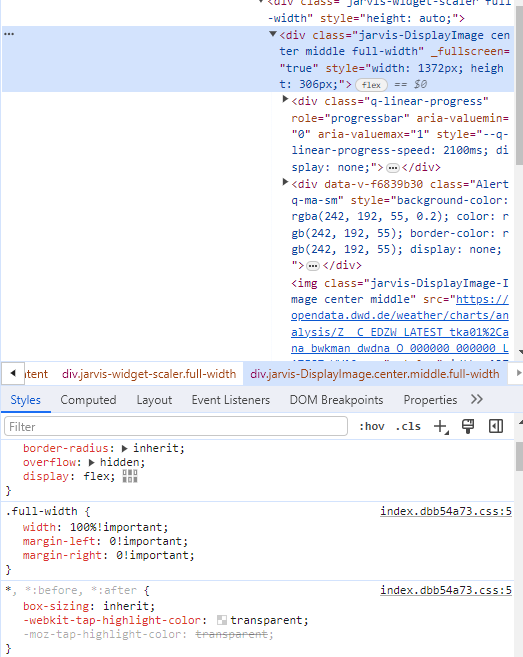Toggle the flex badge on jarvis-DisplayImage
Image resolution: width=523 pixels, height=657 pixels.
(x=371, y=85)
